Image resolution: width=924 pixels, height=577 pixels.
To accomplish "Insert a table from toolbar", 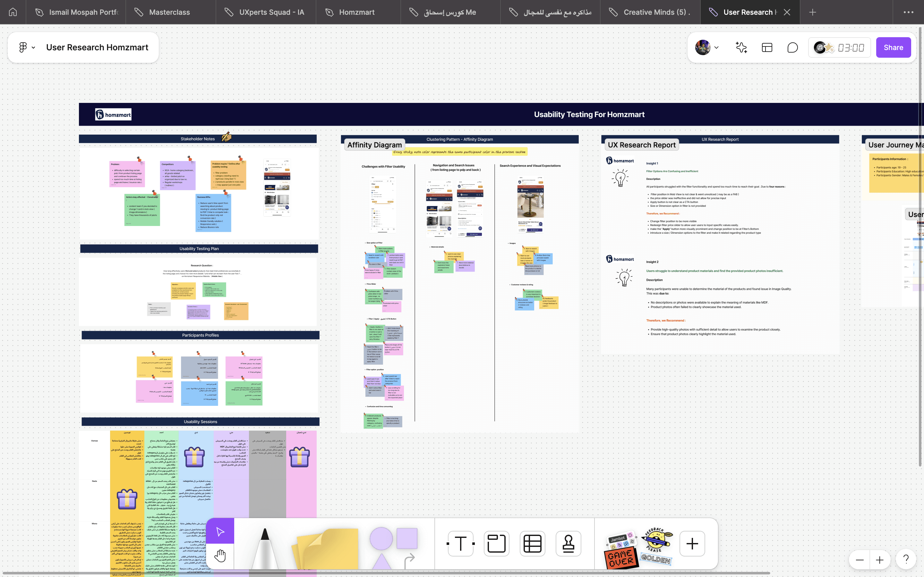I will [x=532, y=543].
